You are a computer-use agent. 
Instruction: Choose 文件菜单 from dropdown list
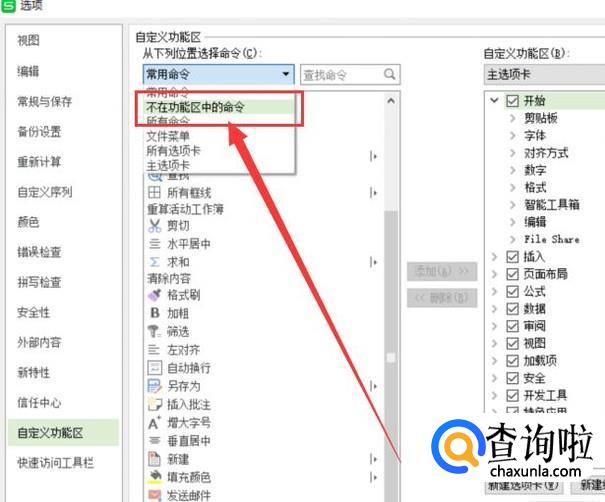click(x=219, y=136)
